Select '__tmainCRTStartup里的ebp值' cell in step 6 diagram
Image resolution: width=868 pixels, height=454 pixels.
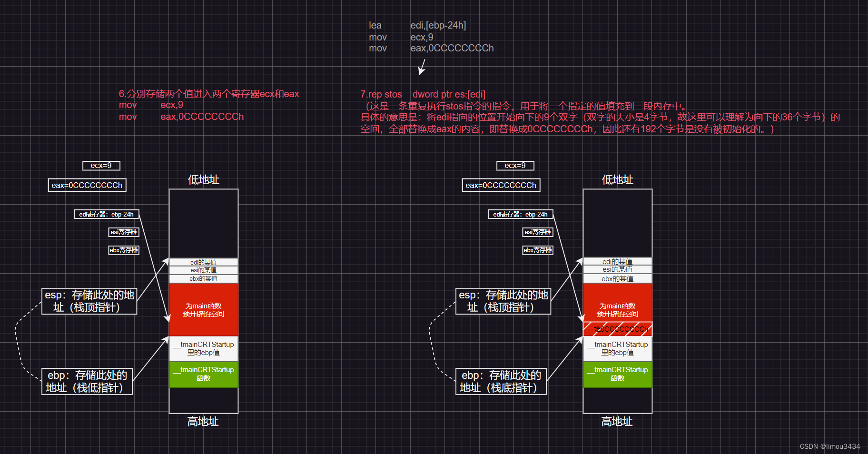pos(204,349)
